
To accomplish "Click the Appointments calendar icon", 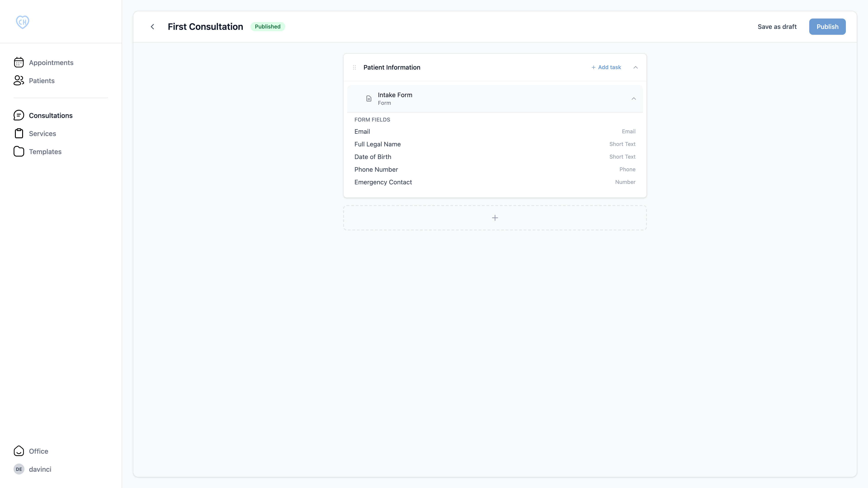I will tap(19, 62).
